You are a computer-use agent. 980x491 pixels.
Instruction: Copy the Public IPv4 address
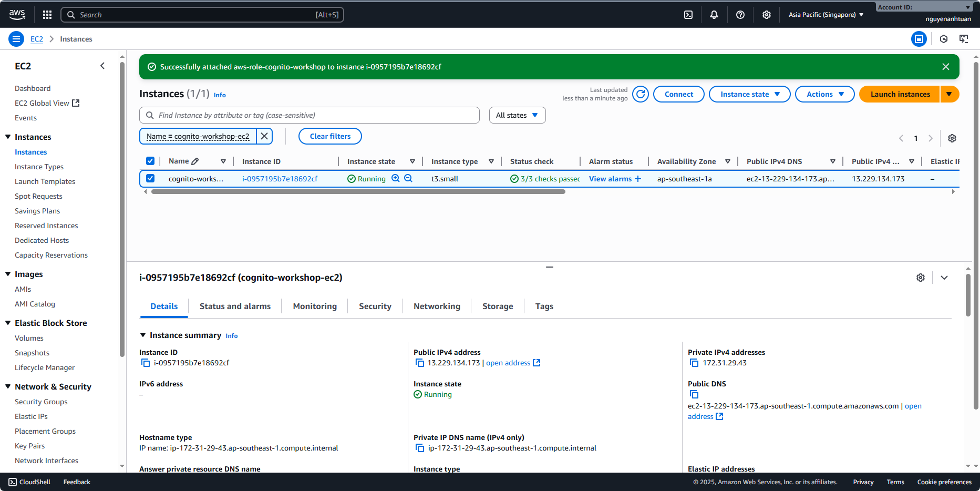coord(419,363)
